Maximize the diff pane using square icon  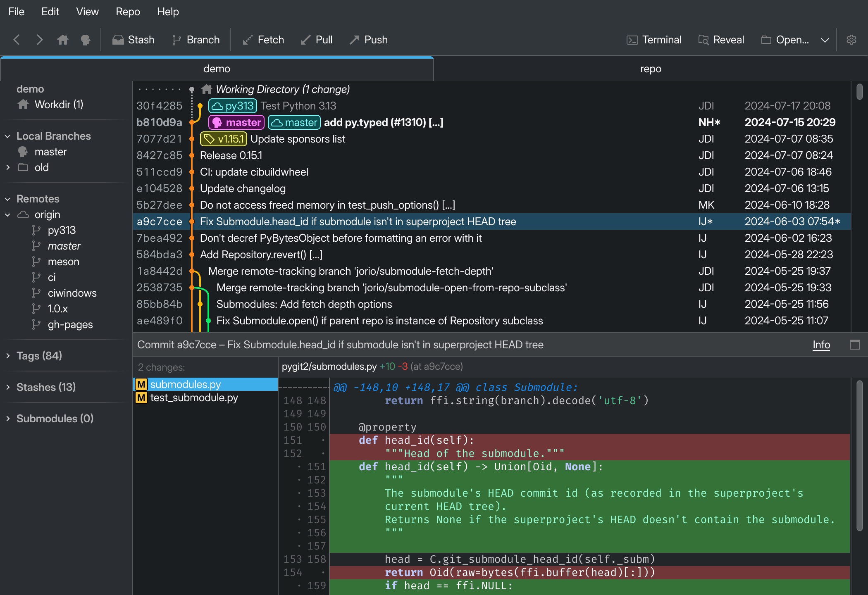pos(855,345)
